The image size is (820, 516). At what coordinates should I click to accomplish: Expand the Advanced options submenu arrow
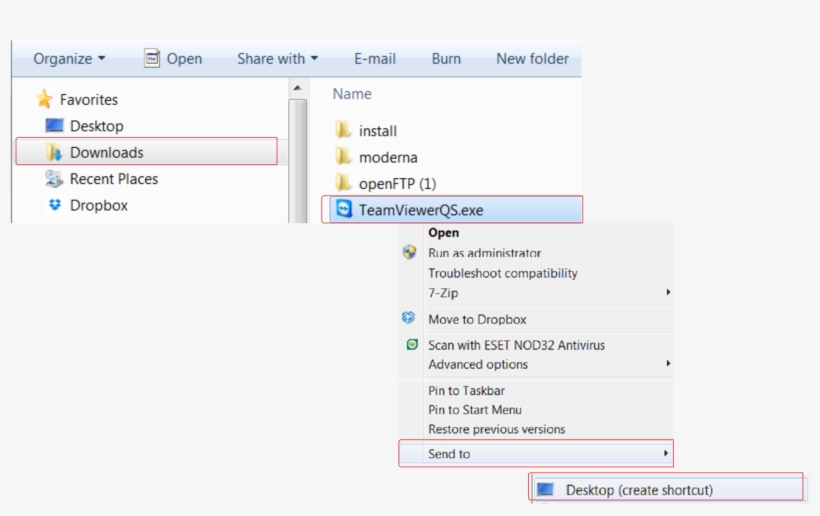point(668,363)
